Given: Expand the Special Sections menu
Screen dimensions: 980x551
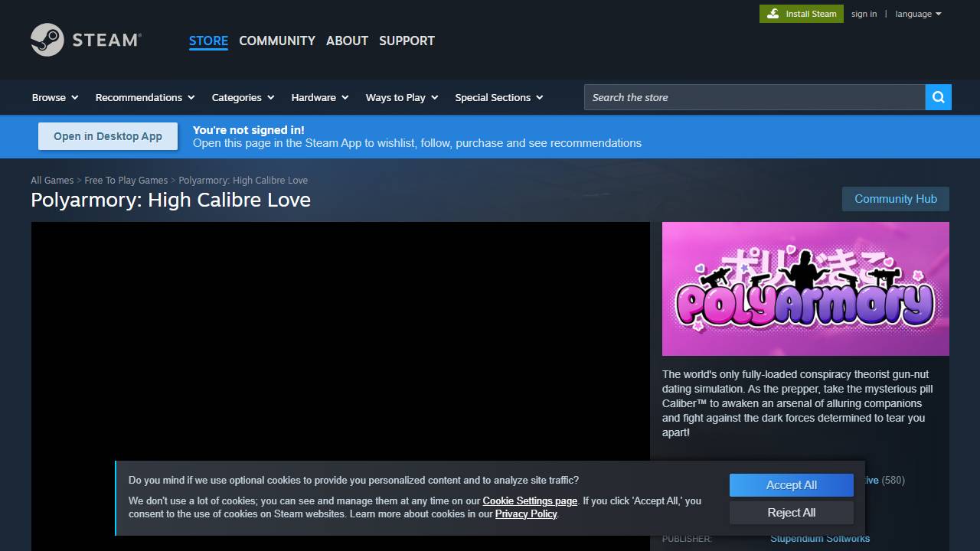Looking at the screenshot, I should coord(499,97).
